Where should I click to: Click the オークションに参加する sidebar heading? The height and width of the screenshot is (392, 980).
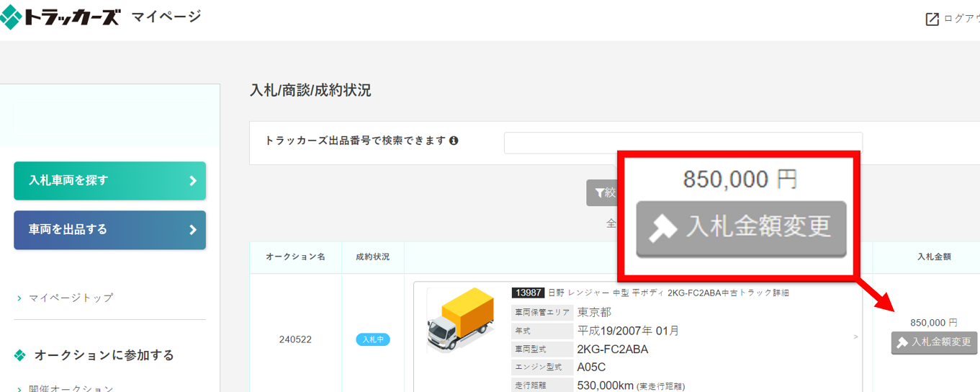[104, 355]
